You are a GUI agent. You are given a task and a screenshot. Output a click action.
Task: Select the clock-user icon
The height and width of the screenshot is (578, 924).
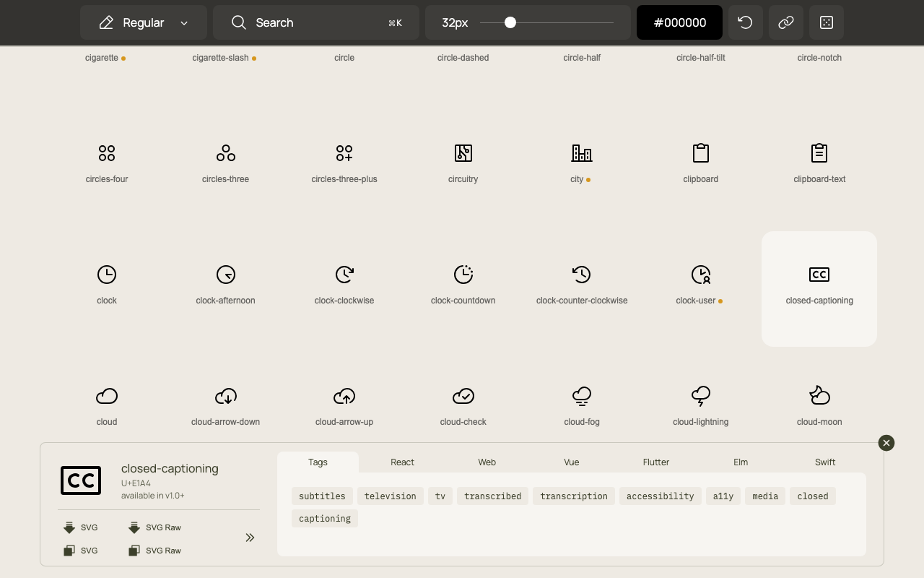click(701, 275)
